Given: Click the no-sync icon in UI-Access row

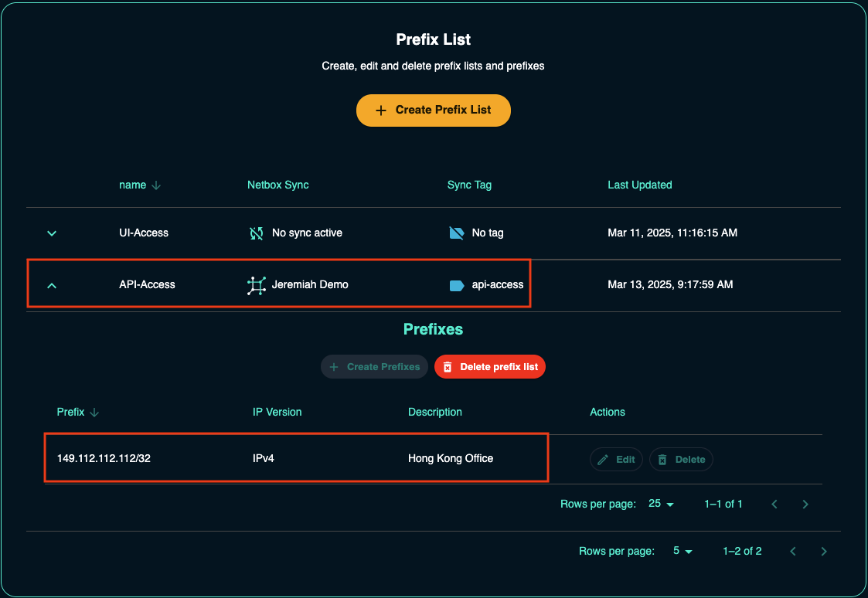Looking at the screenshot, I should [256, 233].
